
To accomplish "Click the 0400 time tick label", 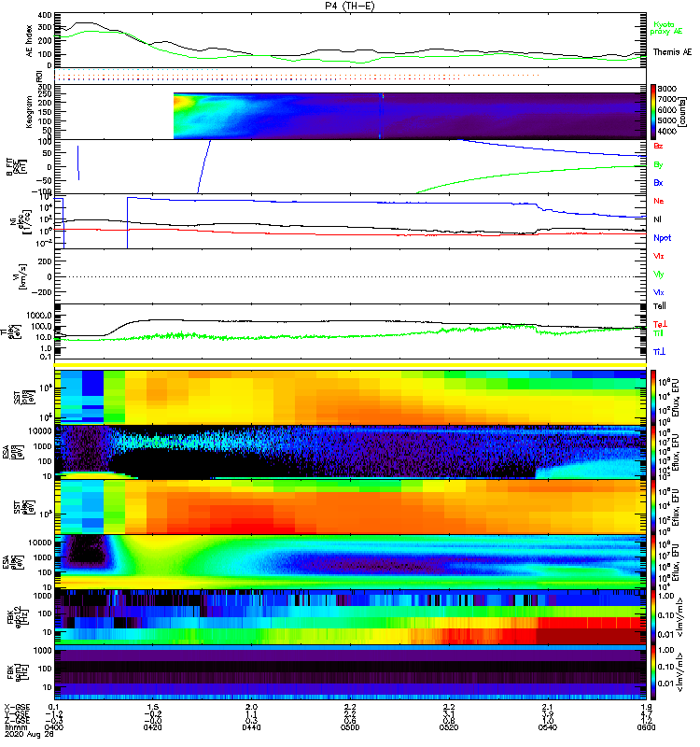I will 54,727.
